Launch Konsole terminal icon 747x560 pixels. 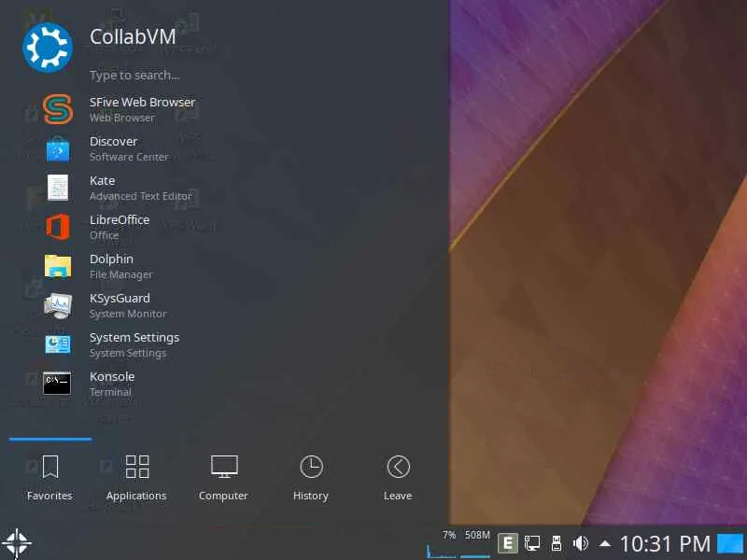point(57,384)
